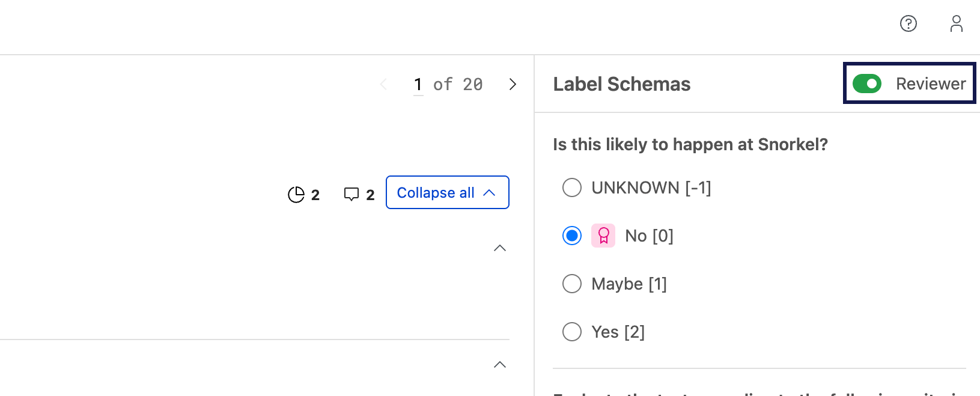Viewport: 980px width, 396px height.
Task: Click the pie chart annotation summary icon
Action: click(296, 193)
